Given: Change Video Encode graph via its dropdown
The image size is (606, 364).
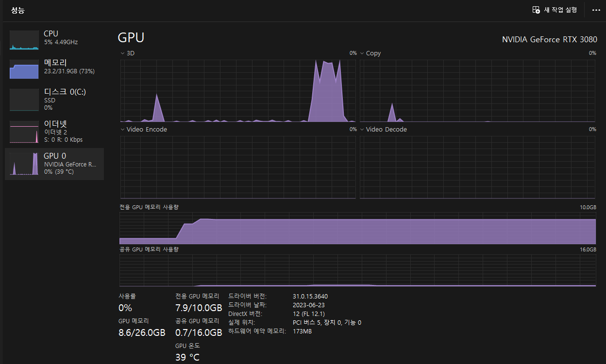Looking at the screenshot, I should click(122, 129).
